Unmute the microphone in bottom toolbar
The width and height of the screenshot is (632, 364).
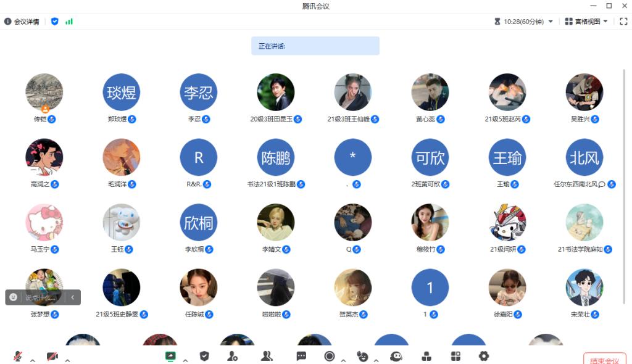(x=17, y=357)
